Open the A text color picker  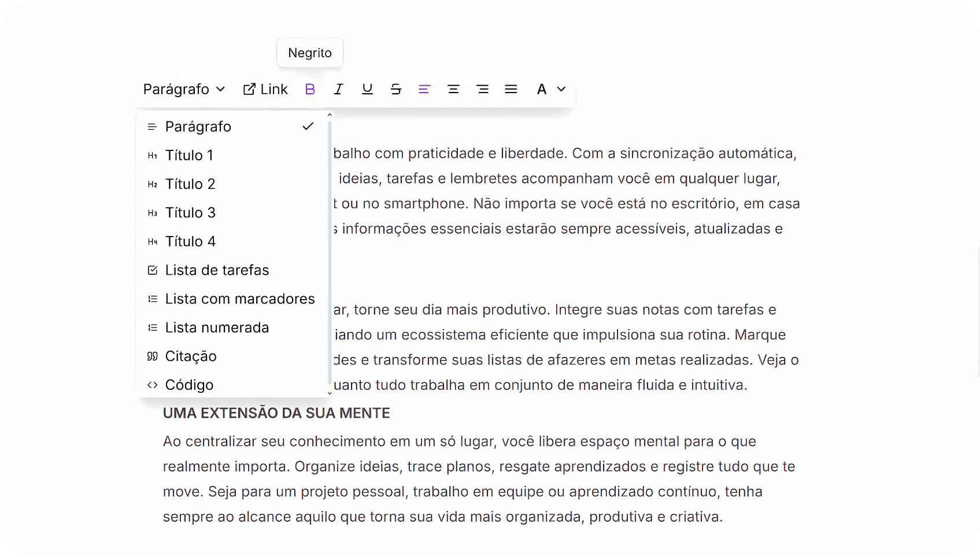(x=541, y=89)
